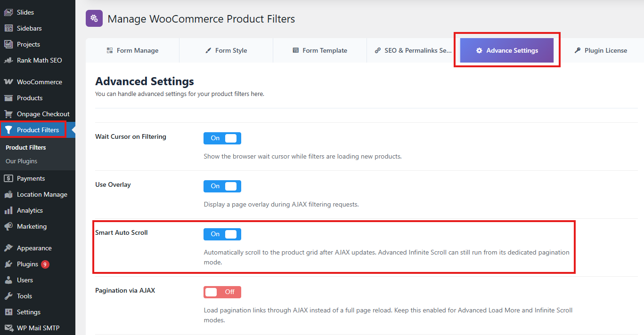Click the Users person icon
Image resolution: width=644 pixels, height=335 pixels.
click(x=8, y=280)
